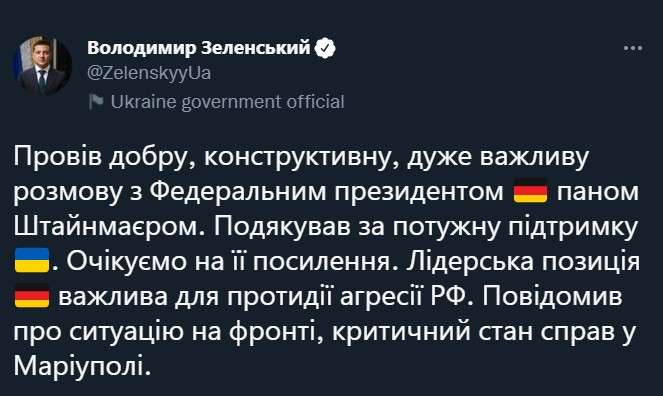Click the government flag icon beside the label

tap(96, 102)
